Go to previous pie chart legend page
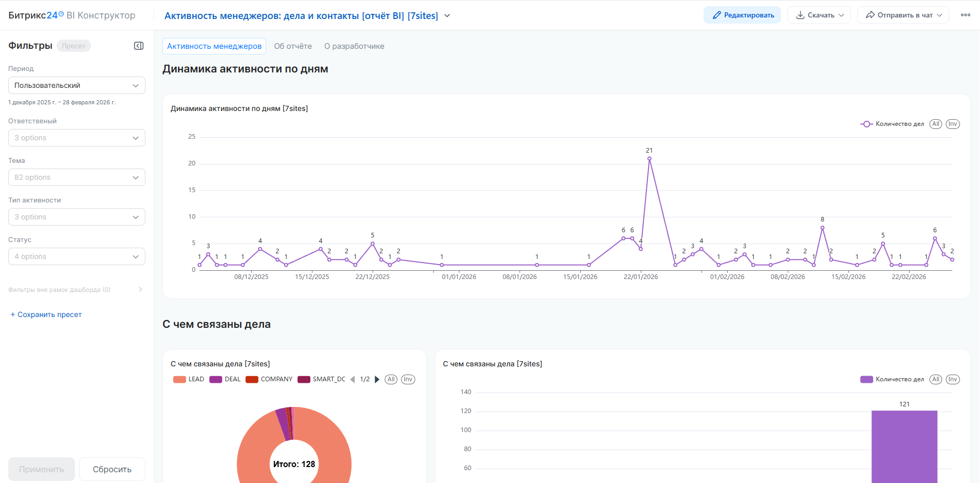 (353, 379)
